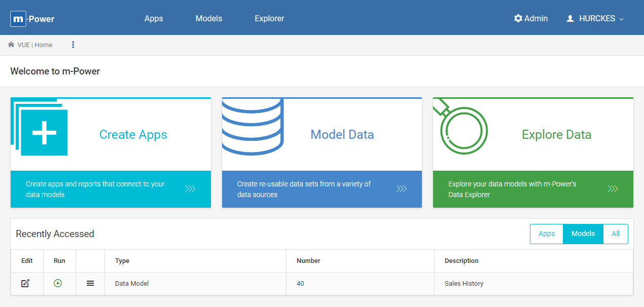
Task: Click the arrows on Create Apps banner
Action: point(190,189)
